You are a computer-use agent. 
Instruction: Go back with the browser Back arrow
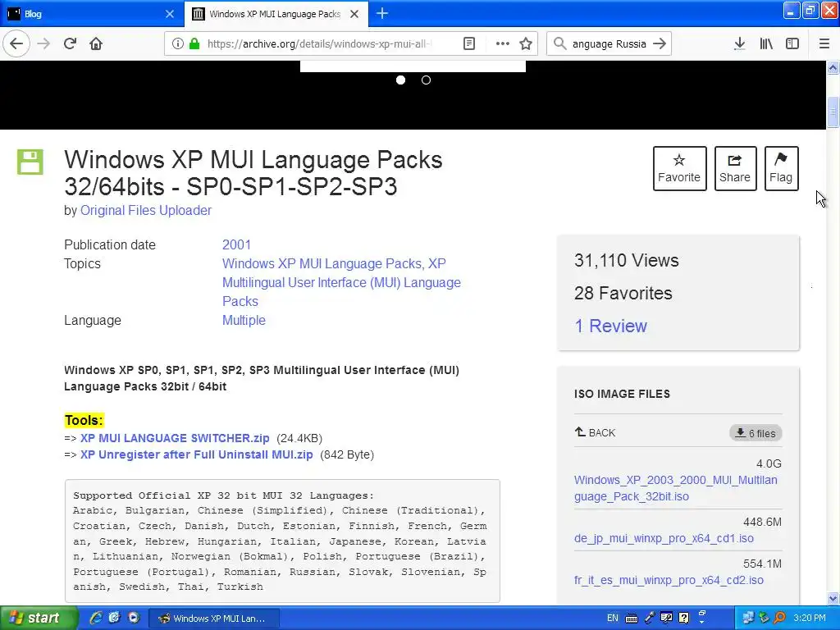click(x=16, y=43)
